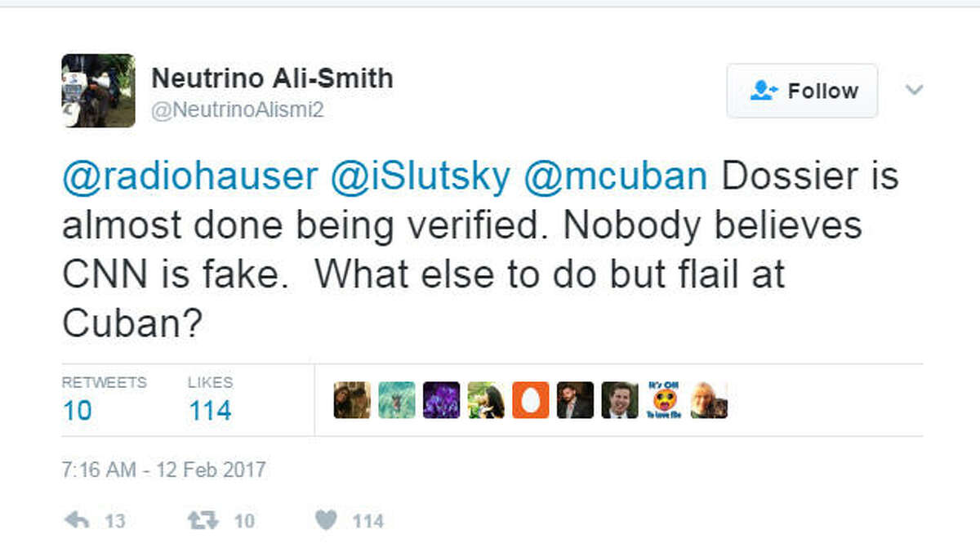
Task: Open the 7:16 AM - 12 Feb 2017 timestamp
Action: coord(164,470)
